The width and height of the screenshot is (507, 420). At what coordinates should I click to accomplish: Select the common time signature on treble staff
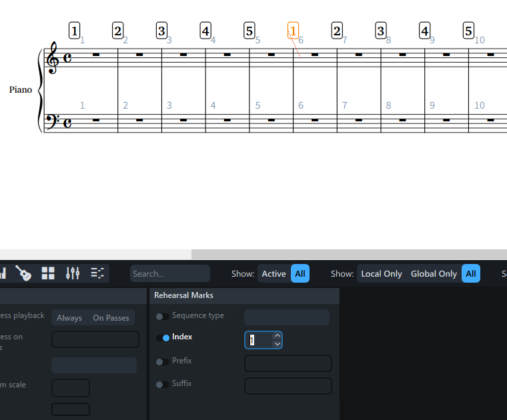point(67,57)
